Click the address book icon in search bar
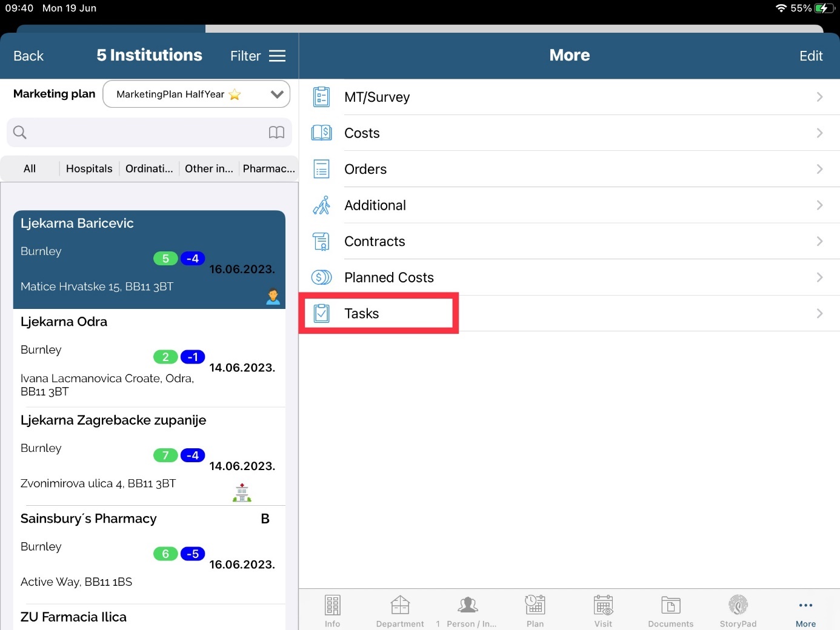The height and width of the screenshot is (630, 840). tap(276, 133)
